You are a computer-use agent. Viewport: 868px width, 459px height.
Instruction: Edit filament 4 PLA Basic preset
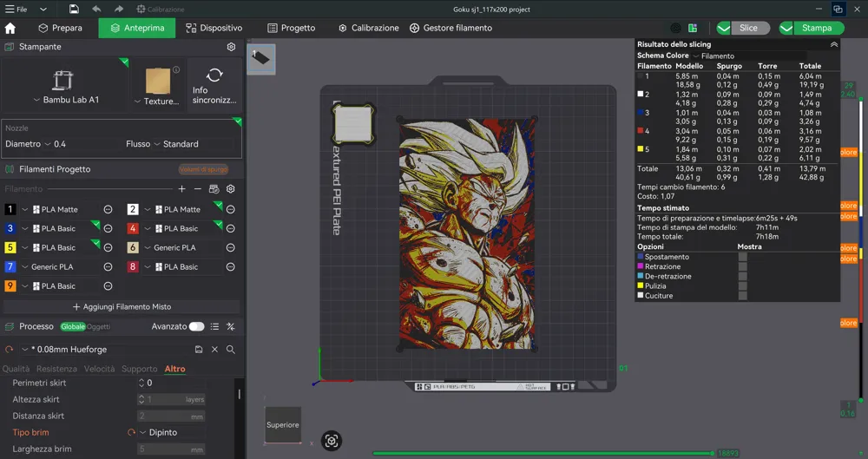pos(231,229)
